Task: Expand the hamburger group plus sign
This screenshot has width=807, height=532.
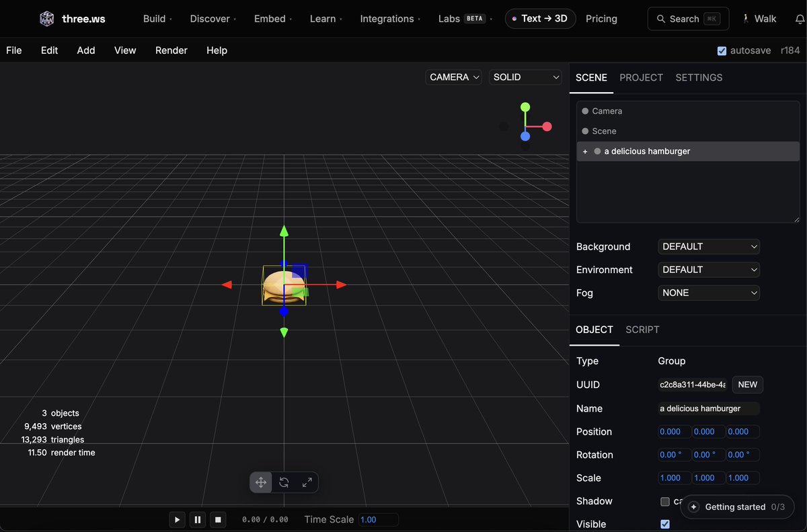Action: click(x=585, y=151)
